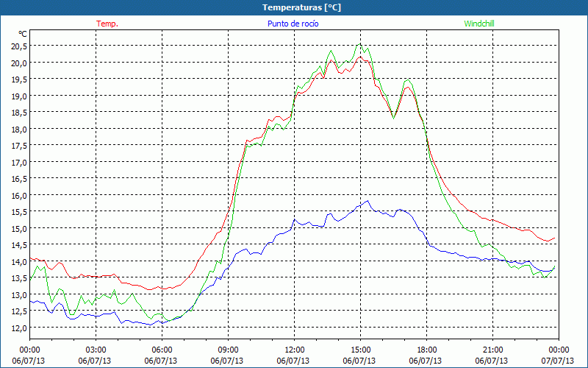Click the 17,0 value on the y-axis
Viewport: 588px width, 368px height.
pos(21,162)
